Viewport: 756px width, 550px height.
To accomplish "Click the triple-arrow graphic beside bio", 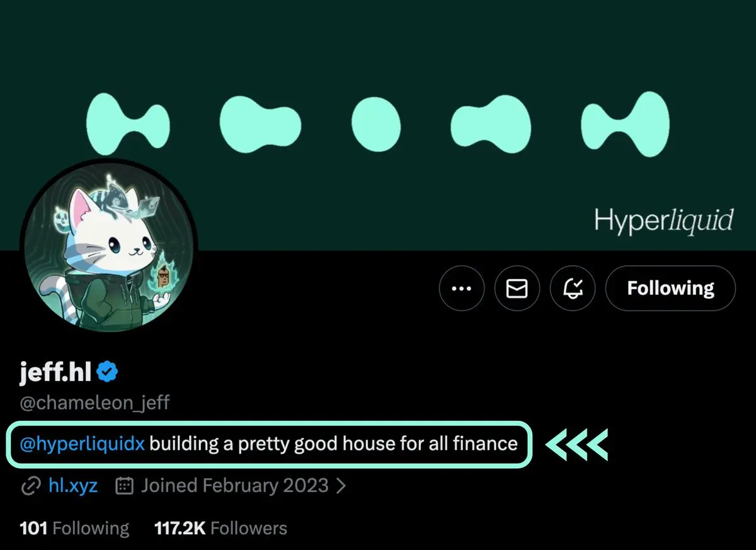I will pos(577,444).
